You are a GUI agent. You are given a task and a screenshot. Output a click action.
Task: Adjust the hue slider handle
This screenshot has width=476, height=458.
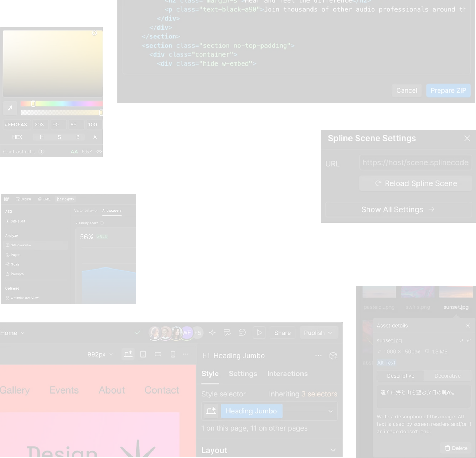coord(33,104)
